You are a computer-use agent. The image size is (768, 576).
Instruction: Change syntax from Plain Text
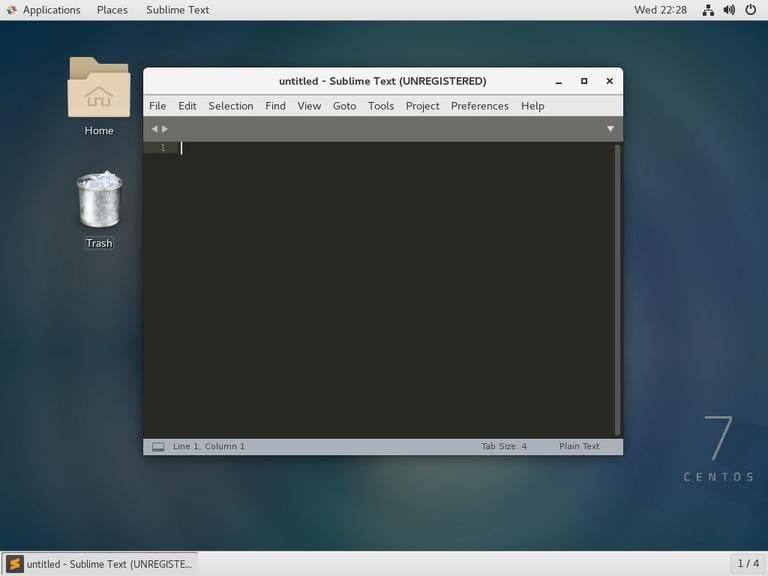click(x=579, y=447)
